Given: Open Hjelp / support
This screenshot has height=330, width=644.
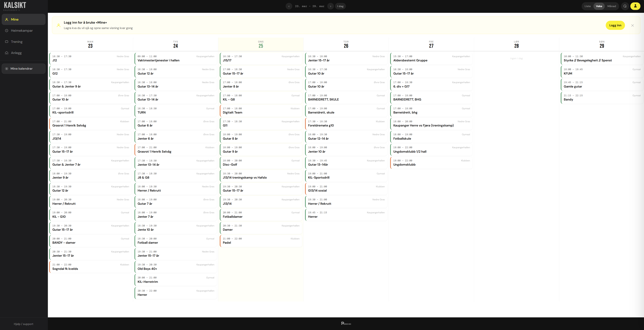Looking at the screenshot, I should click(x=23, y=324).
